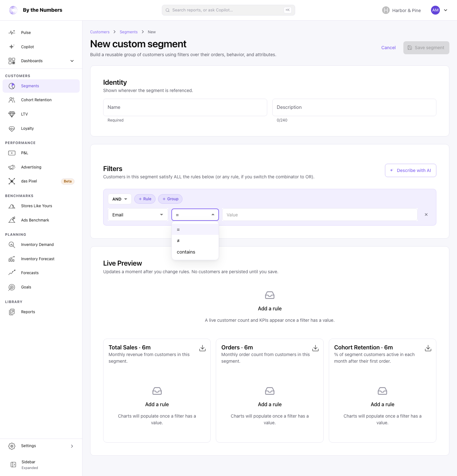The image size is (457, 476).
Task: Select the equals operator option
Action: tap(195, 229)
